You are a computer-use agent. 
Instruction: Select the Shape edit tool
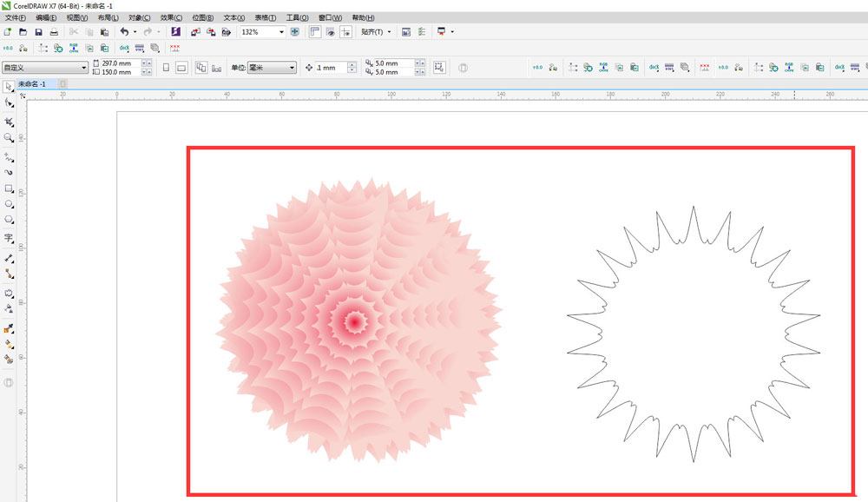pos(9,102)
